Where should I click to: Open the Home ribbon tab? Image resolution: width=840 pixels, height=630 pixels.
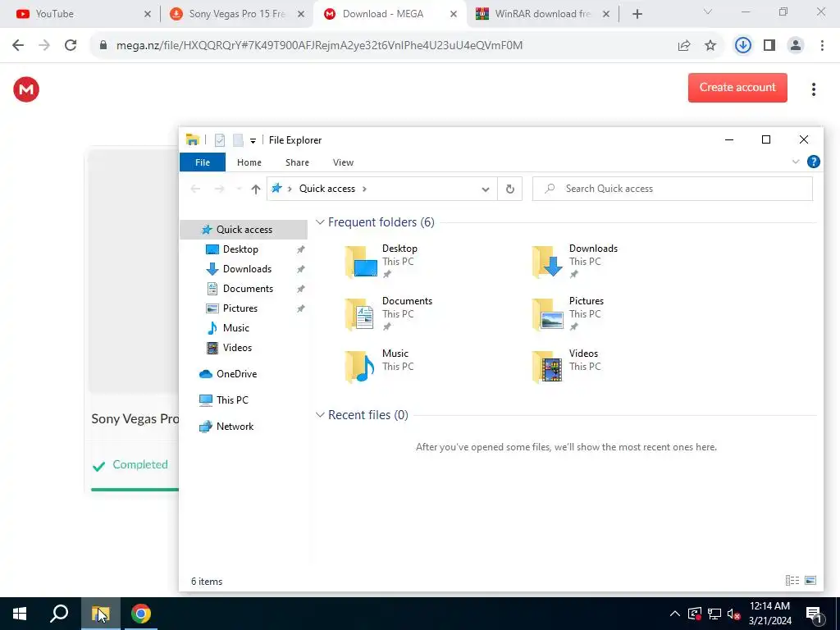pos(249,162)
